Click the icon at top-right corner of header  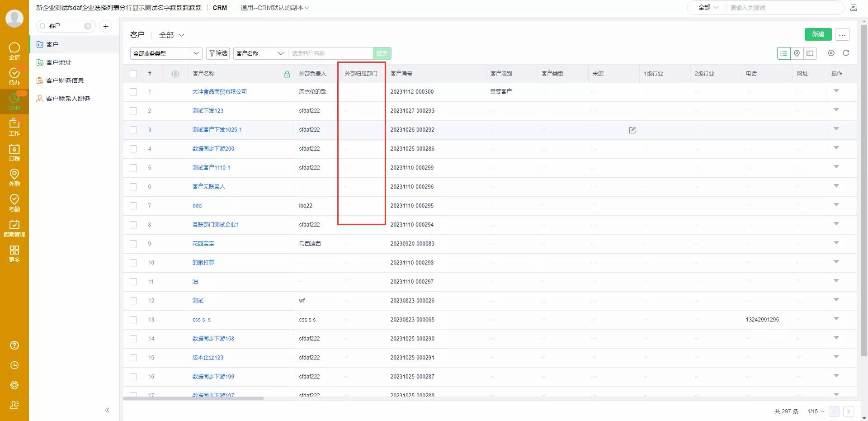click(x=854, y=8)
